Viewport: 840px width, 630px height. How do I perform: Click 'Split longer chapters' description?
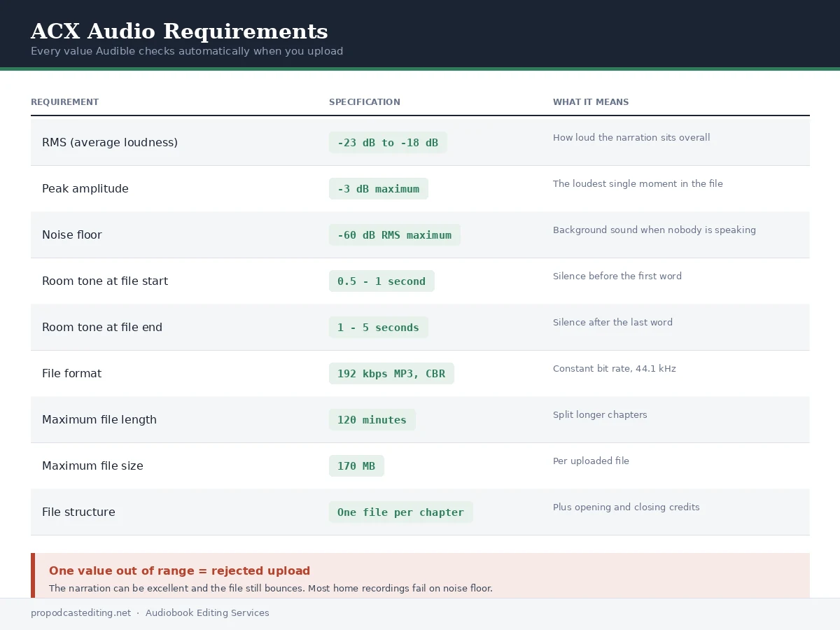[600, 415]
